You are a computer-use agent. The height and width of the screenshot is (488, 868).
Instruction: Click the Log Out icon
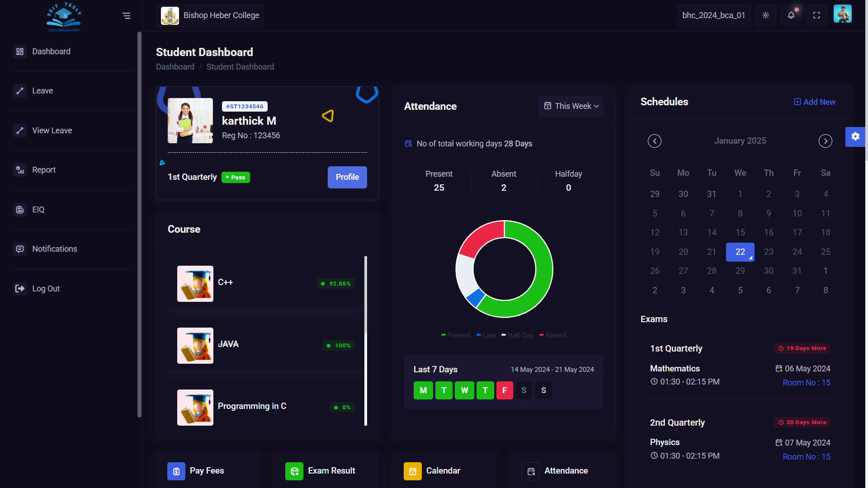pos(20,289)
